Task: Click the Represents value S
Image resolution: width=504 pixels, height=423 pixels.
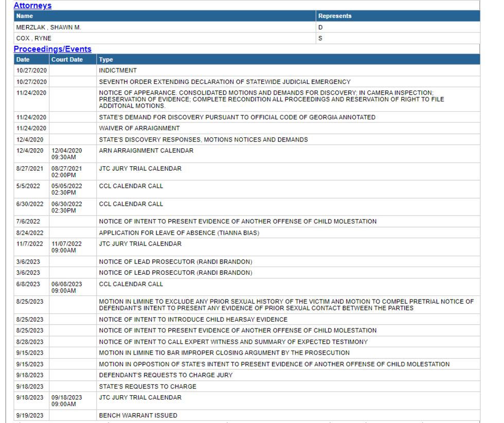Action: pos(320,38)
